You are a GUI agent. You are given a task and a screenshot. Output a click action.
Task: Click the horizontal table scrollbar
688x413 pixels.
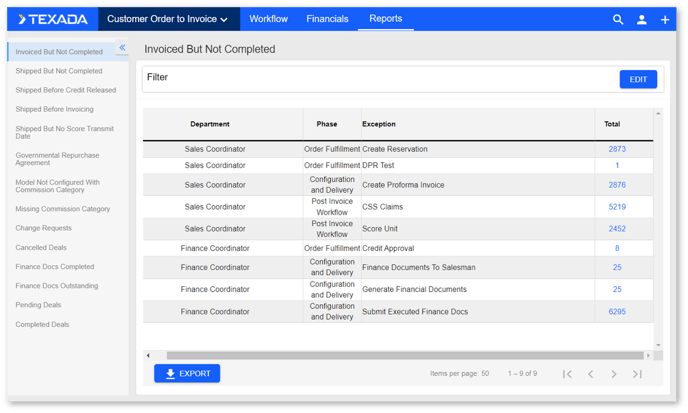(400, 355)
